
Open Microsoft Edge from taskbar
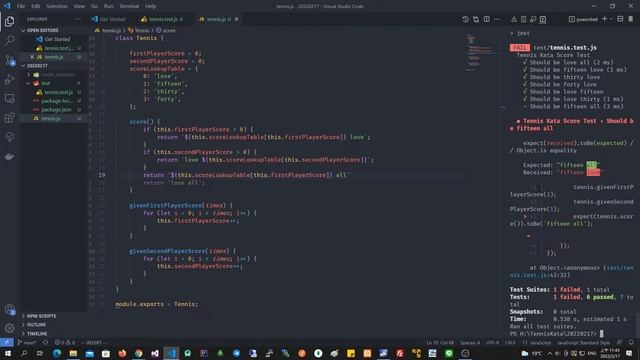point(57,353)
